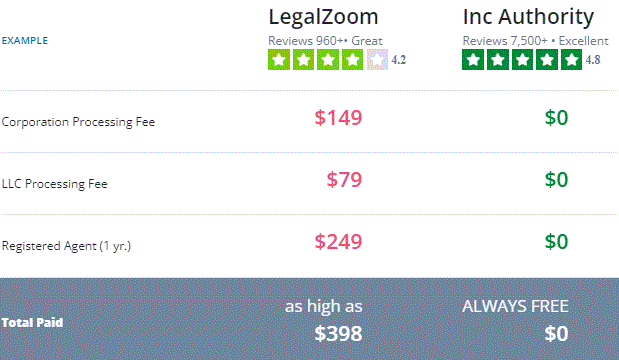This screenshot has width=619, height=360.
Task: Click the Registered Agent (1 yr.) label
Action: click(66, 246)
